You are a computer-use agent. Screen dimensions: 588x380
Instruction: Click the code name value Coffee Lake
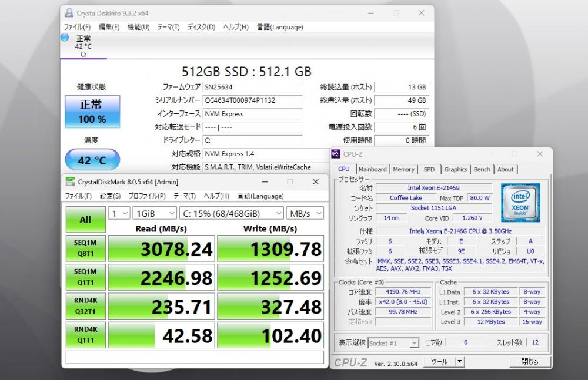406,198
